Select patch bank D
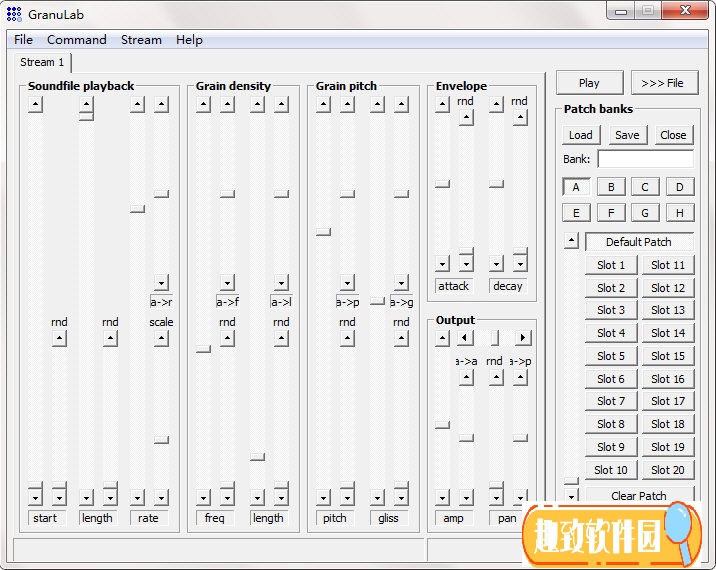The image size is (716, 570). [x=679, y=187]
